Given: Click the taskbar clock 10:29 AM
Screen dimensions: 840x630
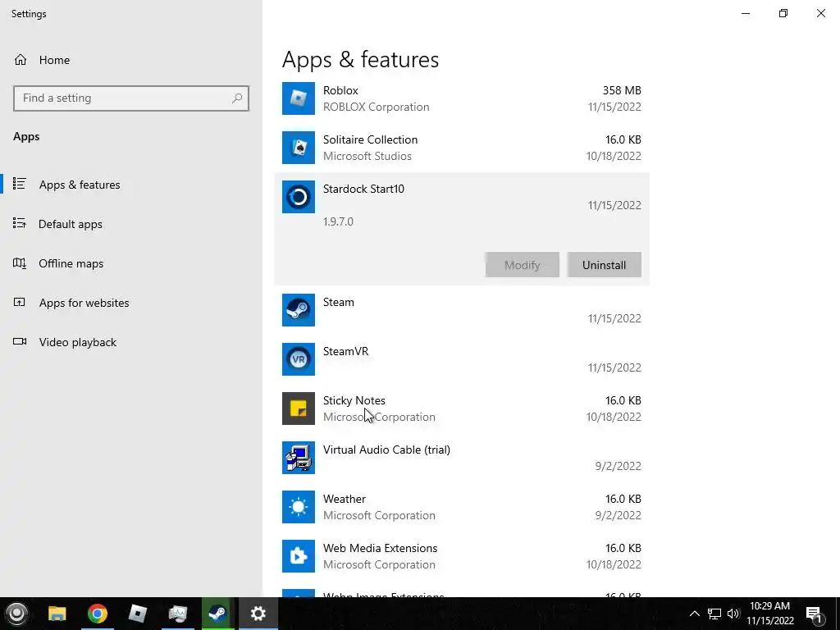Looking at the screenshot, I should coord(769,606).
